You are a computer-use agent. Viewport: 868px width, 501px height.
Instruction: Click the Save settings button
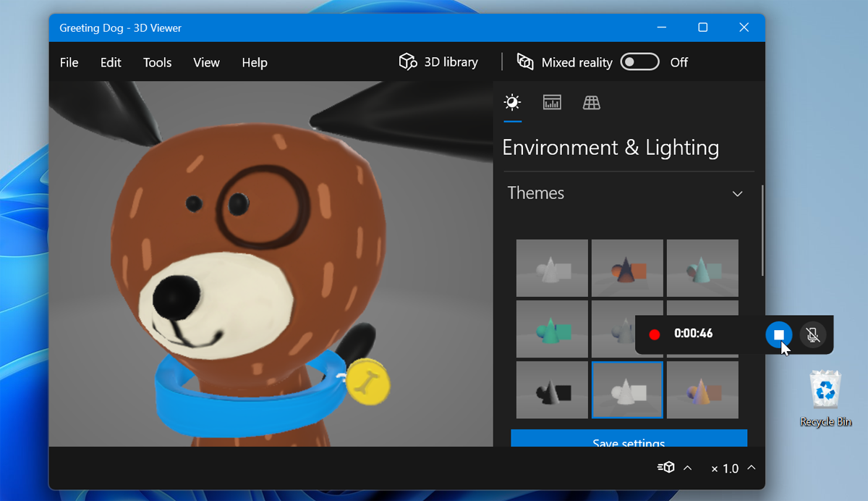tap(629, 439)
